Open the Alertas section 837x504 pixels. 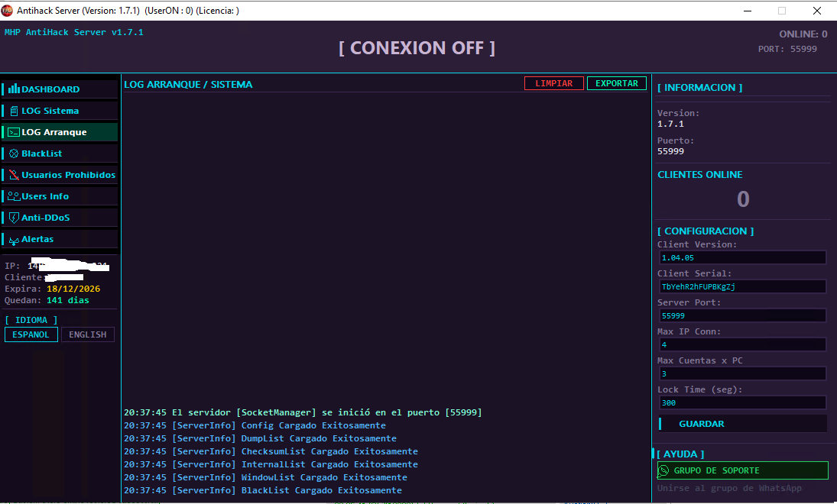(x=60, y=239)
